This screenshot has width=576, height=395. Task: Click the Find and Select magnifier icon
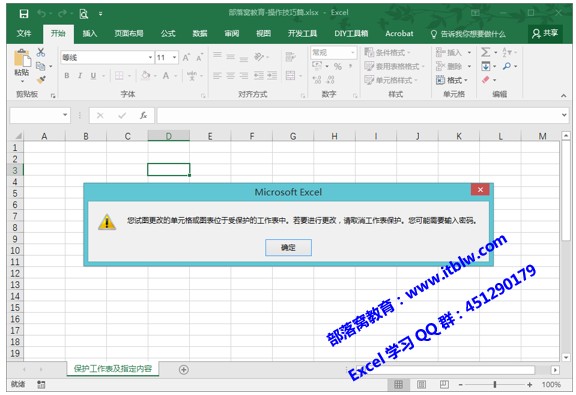coord(507,66)
